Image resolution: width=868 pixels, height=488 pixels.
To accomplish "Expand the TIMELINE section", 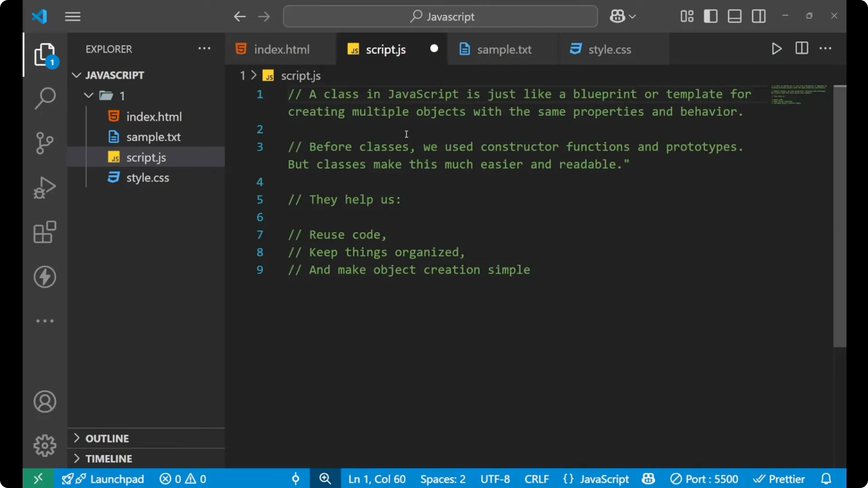I will (109, 458).
